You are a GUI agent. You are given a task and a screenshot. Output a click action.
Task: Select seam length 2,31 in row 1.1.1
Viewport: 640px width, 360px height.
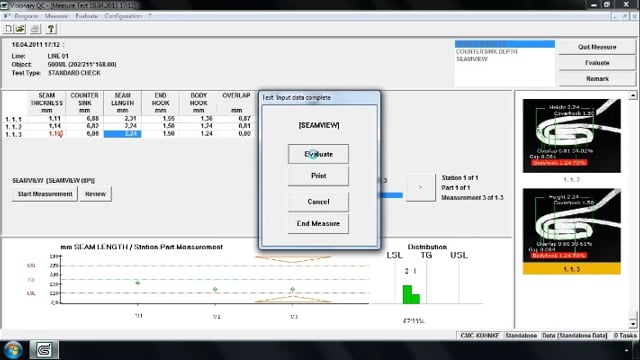131,119
